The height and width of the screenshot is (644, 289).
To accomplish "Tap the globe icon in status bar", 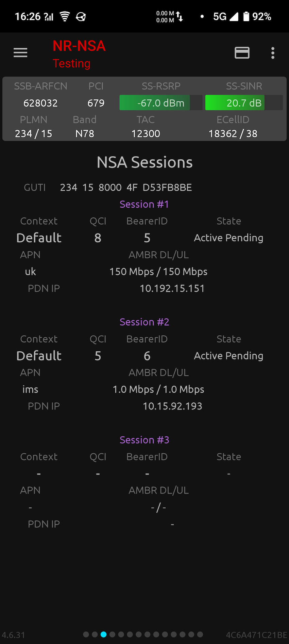I will pos(81,17).
